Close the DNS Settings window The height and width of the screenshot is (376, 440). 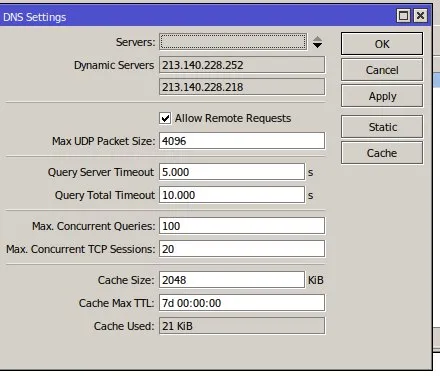click(x=420, y=16)
